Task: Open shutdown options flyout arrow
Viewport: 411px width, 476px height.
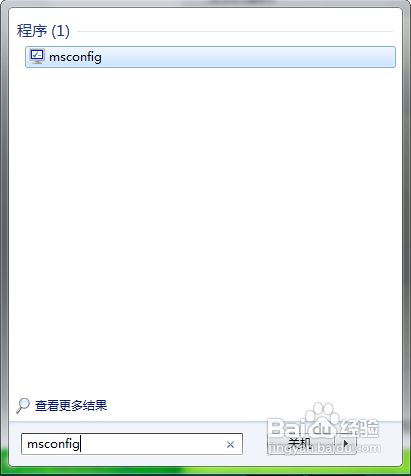Action: (346, 444)
